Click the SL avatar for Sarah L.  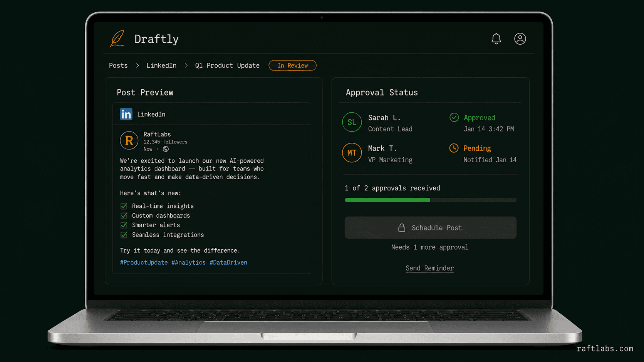coord(352,122)
